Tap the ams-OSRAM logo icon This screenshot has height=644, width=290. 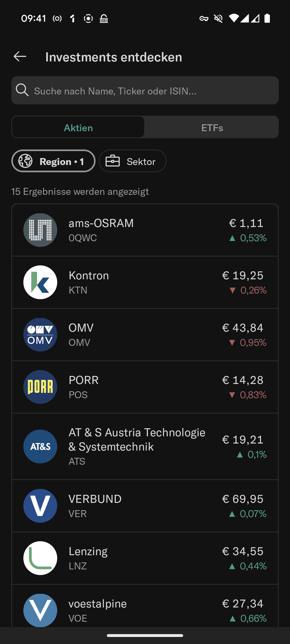click(40, 230)
